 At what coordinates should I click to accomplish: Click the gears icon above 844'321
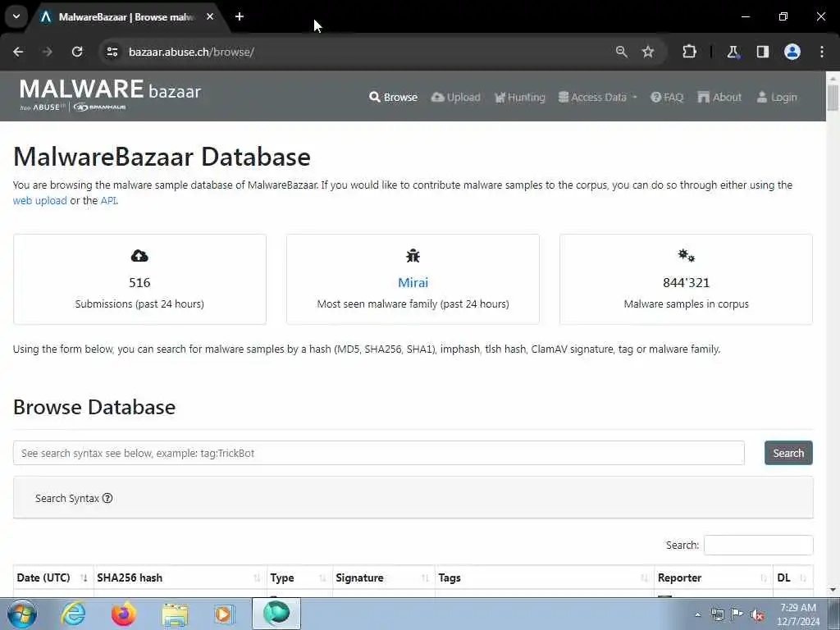click(687, 256)
